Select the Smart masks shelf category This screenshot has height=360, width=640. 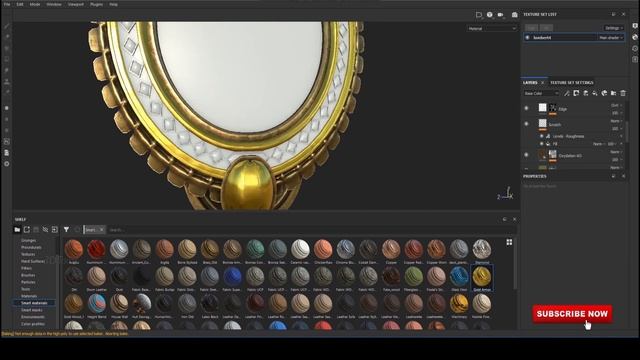32,310
